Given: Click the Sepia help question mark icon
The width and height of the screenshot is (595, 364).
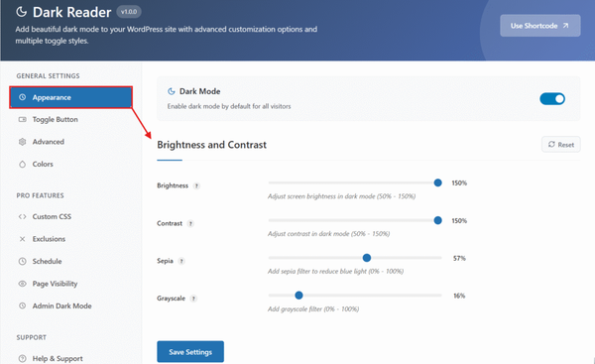Looking at the screenshot, I should tap(181, 261).
